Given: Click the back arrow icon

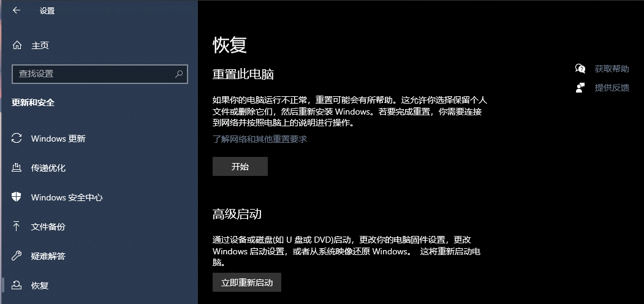Looking at the screenshot, I should (17, 10).
